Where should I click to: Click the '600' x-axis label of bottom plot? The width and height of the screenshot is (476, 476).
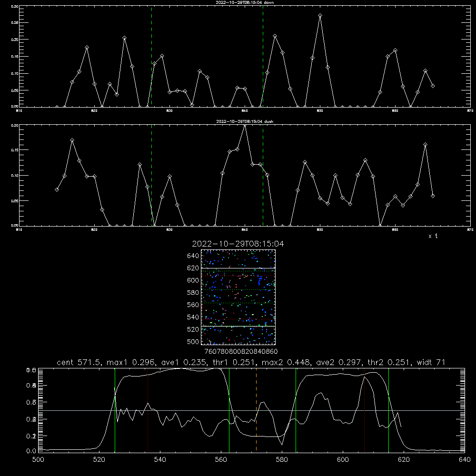pos(343,460)
